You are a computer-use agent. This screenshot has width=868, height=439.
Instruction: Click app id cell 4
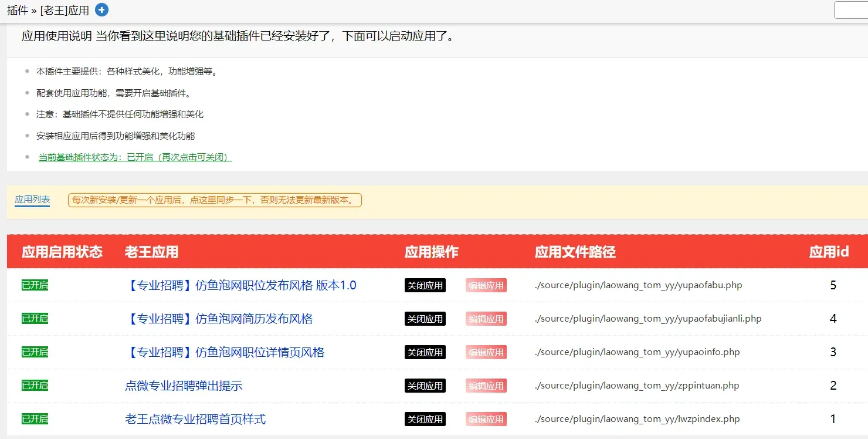click(x=833, y=319)
